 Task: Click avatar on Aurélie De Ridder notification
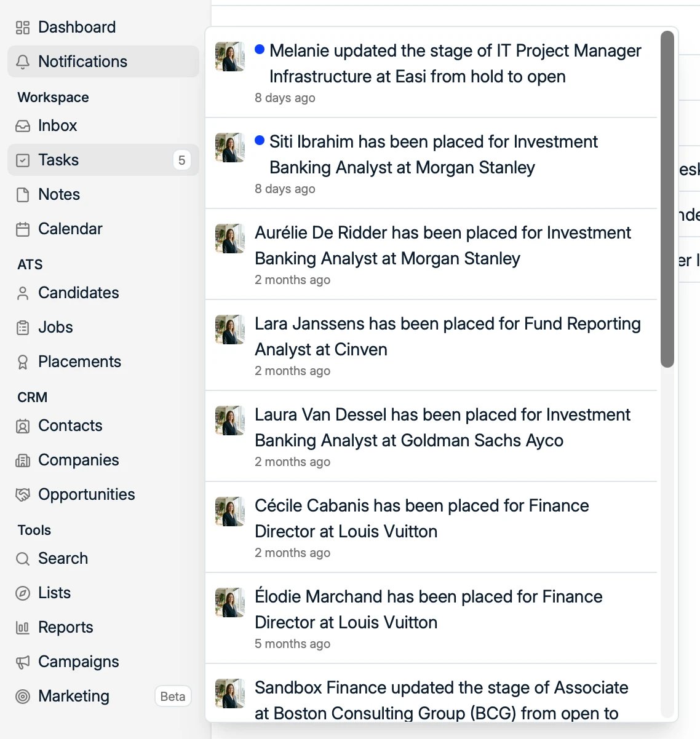230,239
